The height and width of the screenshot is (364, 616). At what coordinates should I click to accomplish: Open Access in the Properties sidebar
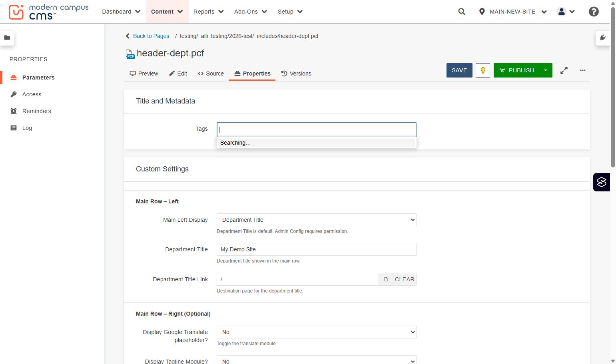(x=32, y=94)
